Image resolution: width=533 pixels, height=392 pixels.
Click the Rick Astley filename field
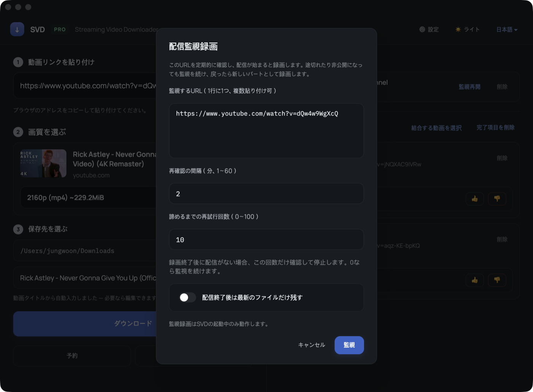coord(85,278)
